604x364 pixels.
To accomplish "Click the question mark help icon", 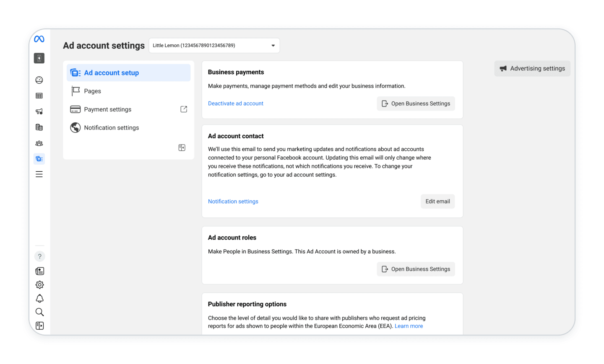I will (39, 256).
